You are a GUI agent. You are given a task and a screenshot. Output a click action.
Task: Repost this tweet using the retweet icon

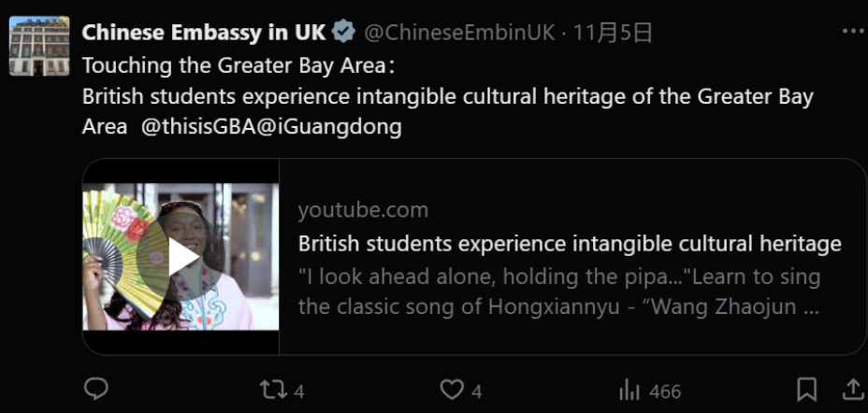(x=273, y=390)
